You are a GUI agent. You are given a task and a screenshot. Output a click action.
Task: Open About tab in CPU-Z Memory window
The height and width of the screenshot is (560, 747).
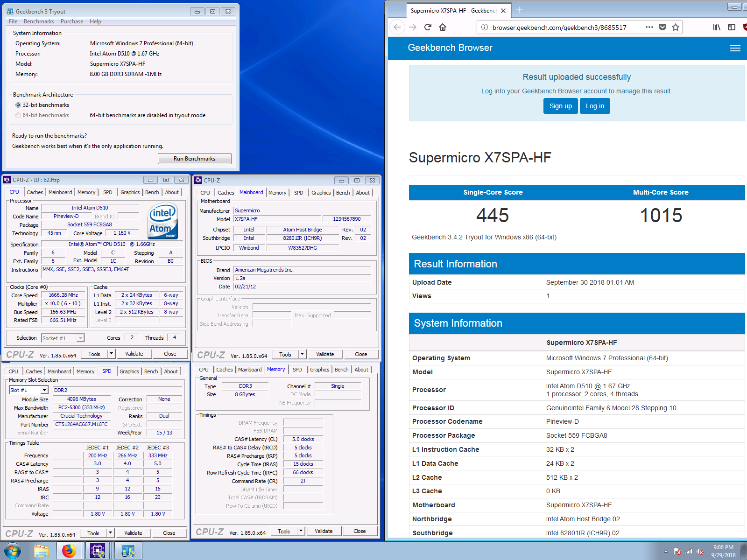pos(361,370)
